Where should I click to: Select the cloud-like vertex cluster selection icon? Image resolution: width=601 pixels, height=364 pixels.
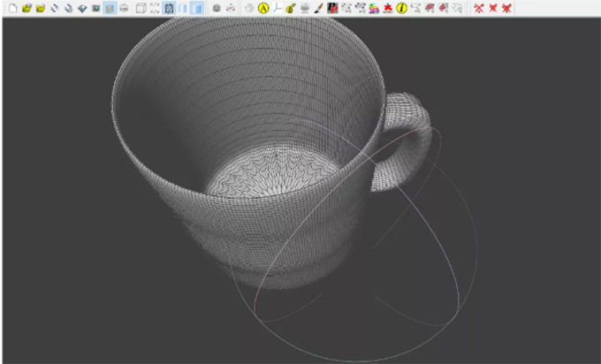click(x=361, y=8)
